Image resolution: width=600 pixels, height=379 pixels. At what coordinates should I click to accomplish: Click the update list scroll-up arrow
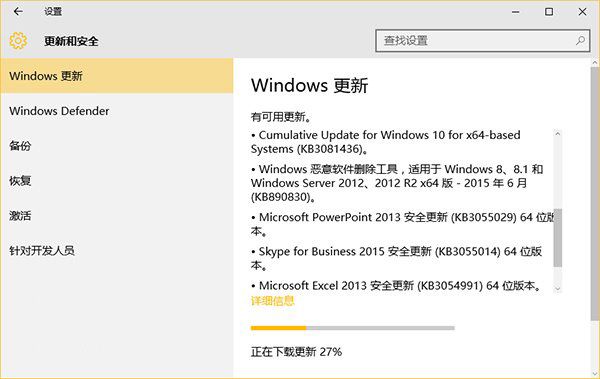point(558,134)
